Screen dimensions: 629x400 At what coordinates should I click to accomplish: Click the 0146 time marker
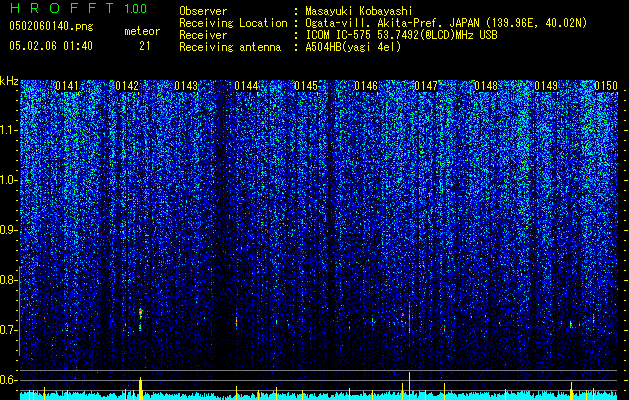click(366, 86)
